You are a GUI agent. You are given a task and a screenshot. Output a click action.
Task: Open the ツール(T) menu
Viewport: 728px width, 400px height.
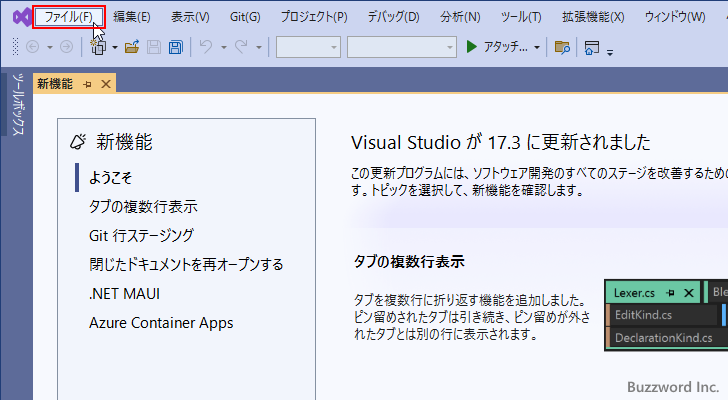point(521,17)
